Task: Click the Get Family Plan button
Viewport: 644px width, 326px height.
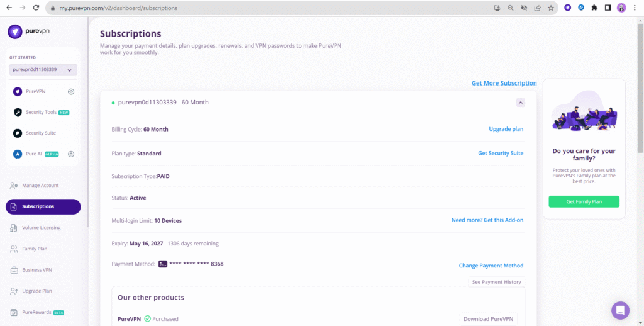Action: 584,201
